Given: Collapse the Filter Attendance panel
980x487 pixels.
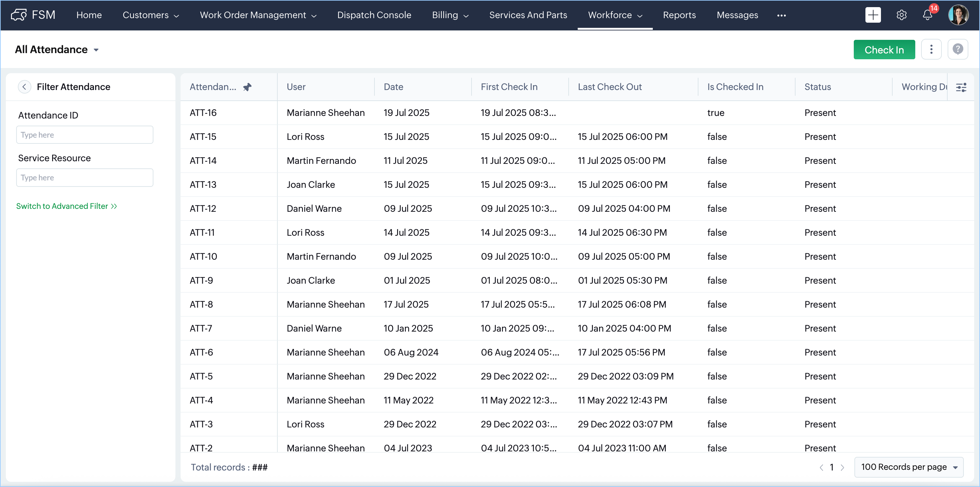Looking at the screenshot, I should point(24,87).
